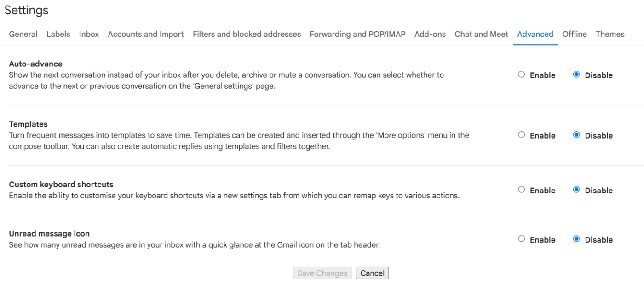Screen dimensions: 644x290
Task: Select Disable for Templates
Action: tap(576, 135)
